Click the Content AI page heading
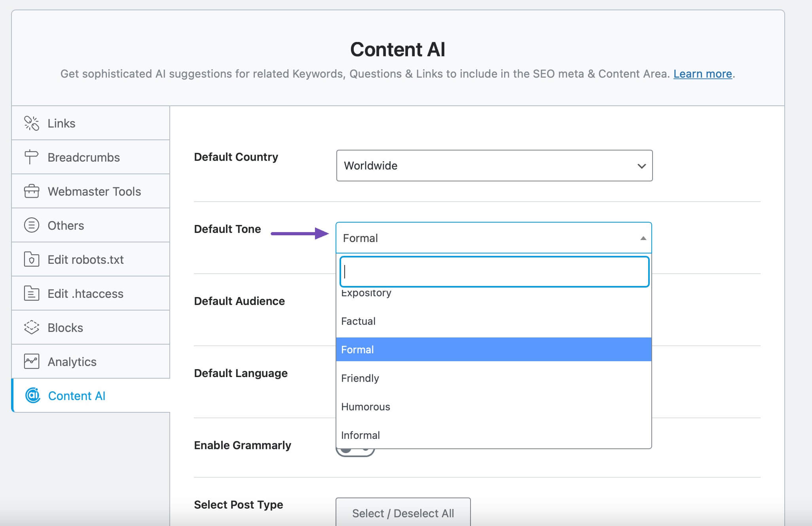812x526 pixels. pos(398,50)
